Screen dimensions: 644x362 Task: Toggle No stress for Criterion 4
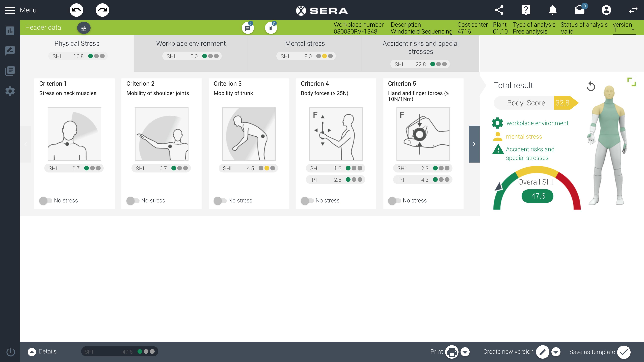point(307,201)
